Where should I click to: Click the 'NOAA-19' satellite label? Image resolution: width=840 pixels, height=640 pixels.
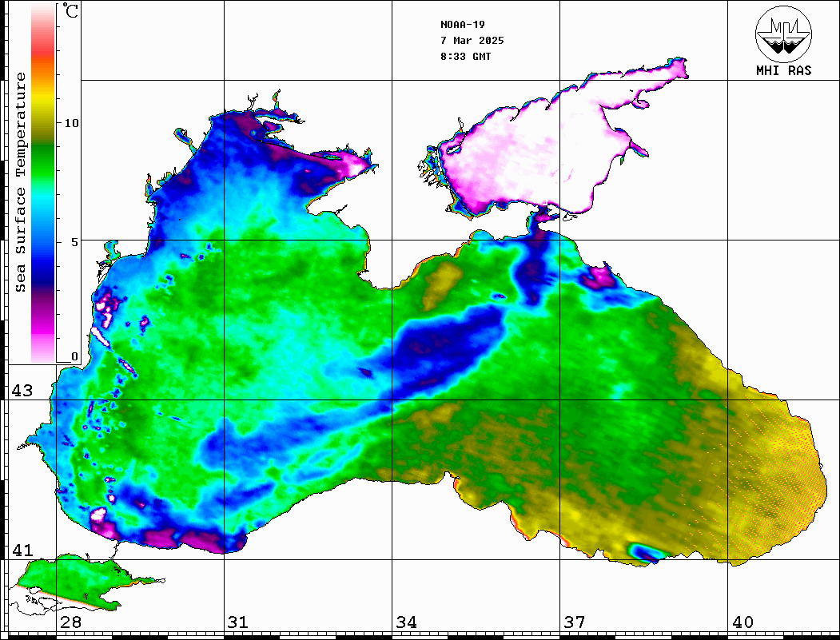coord(463,25)
